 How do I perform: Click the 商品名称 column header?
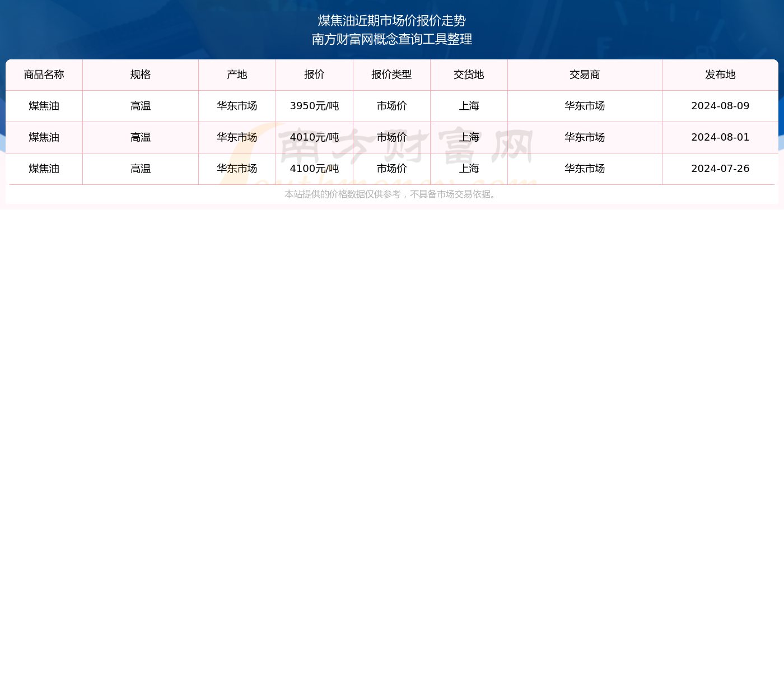click(44, 75)
